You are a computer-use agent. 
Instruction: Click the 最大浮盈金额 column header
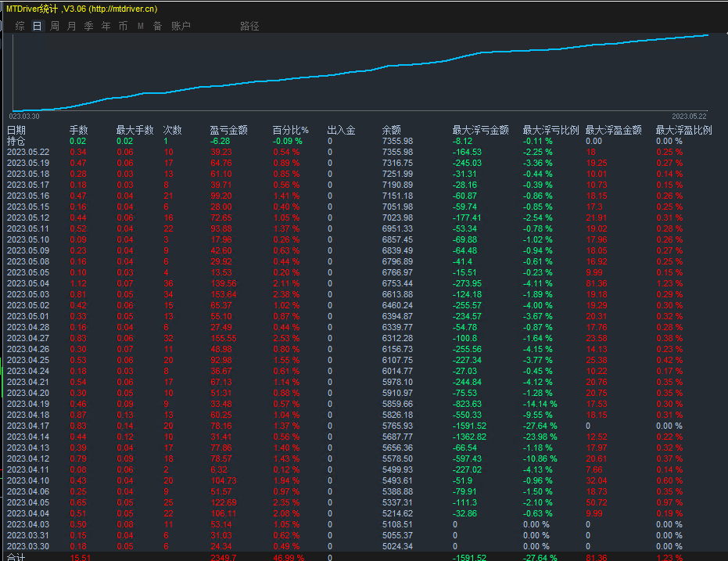(613, 130)
